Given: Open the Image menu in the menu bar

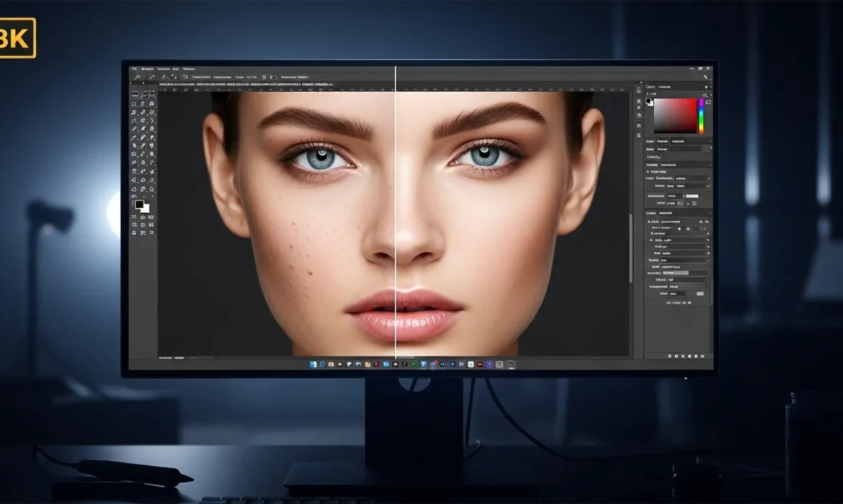Looking at the screenshot, I should coord(163,69).
